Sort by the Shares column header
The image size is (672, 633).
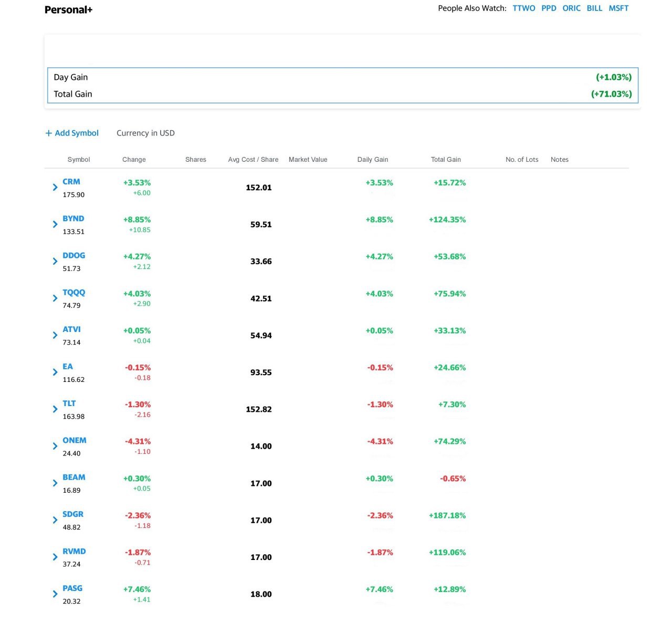[196, 160]
